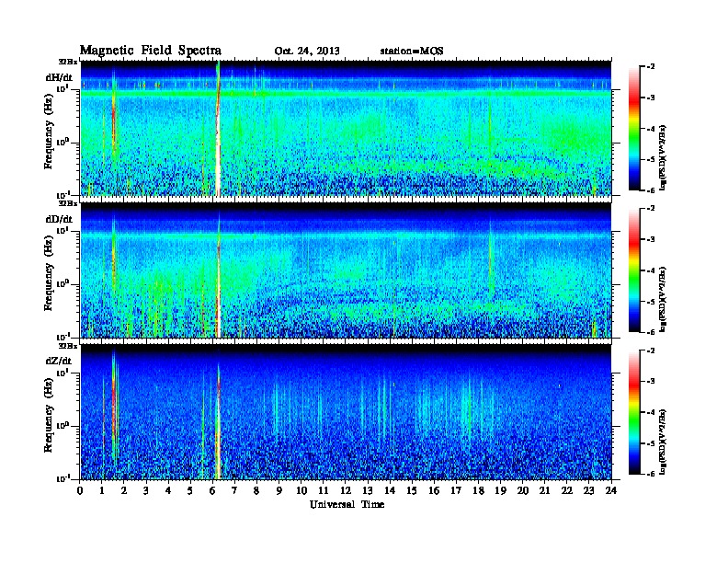Click the hour 0 tick label on the time axis

point(80,491)
